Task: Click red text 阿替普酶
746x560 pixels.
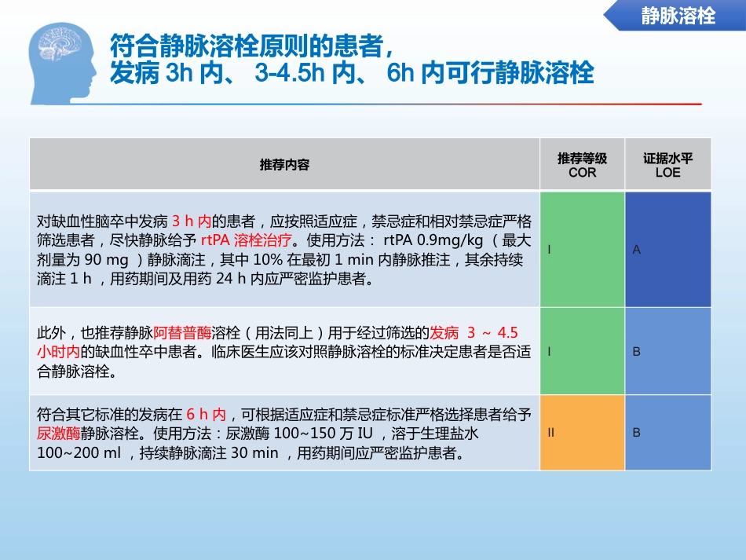Action: point(182,332)
